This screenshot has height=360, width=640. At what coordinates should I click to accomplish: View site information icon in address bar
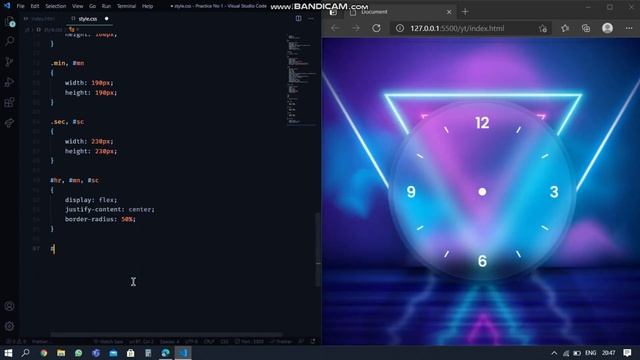[400, 28]
